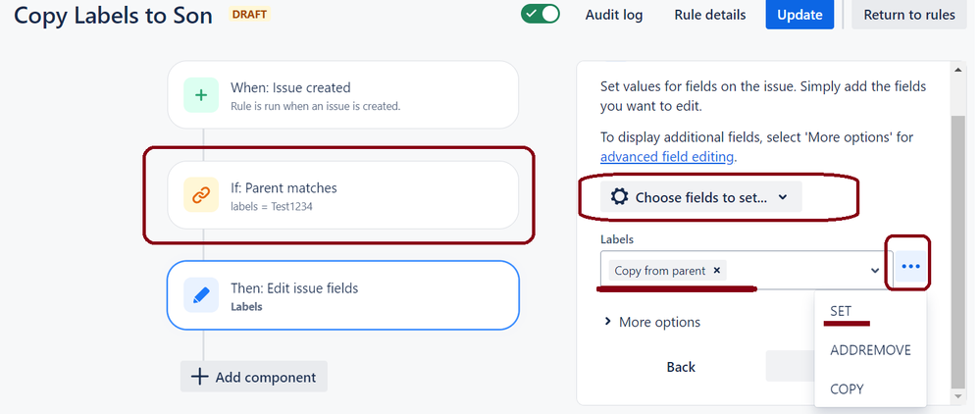980x414 pixels.
Task: Choose COPY from the options menu
Action: [847, 388]
